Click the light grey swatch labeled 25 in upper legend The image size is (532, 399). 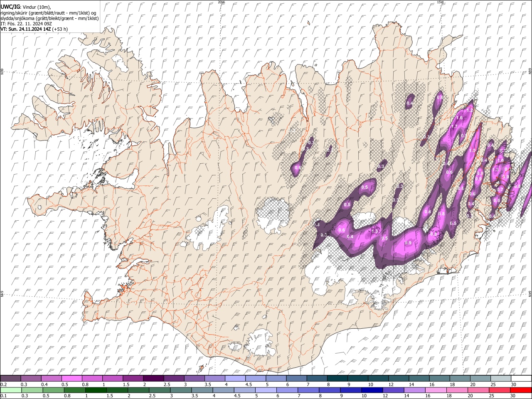tap(500, 379)
